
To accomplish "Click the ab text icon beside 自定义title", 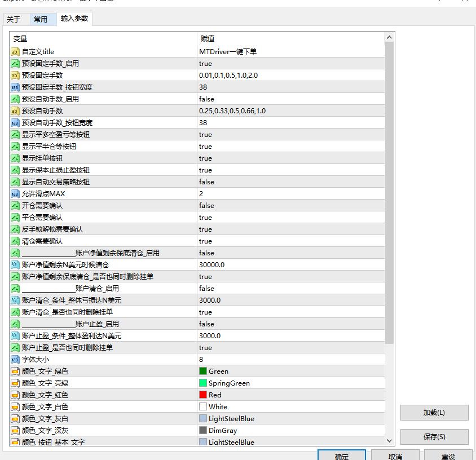I will [15, 51].
